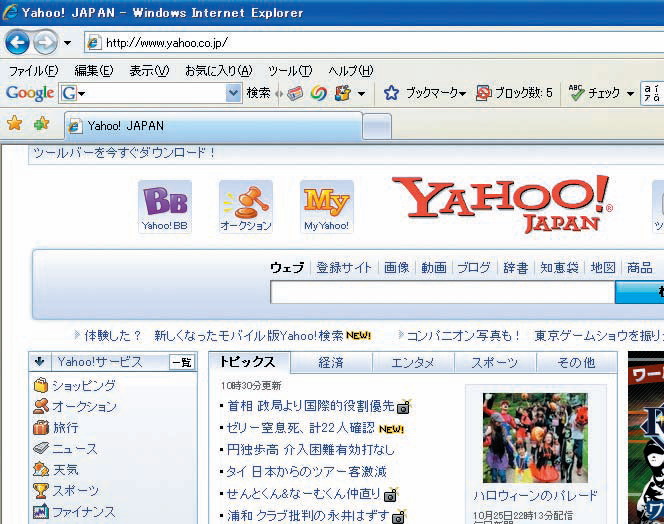Click the browser Back arrow button
The width and height of the screenshot is (664, 524).
coord(17,42)
